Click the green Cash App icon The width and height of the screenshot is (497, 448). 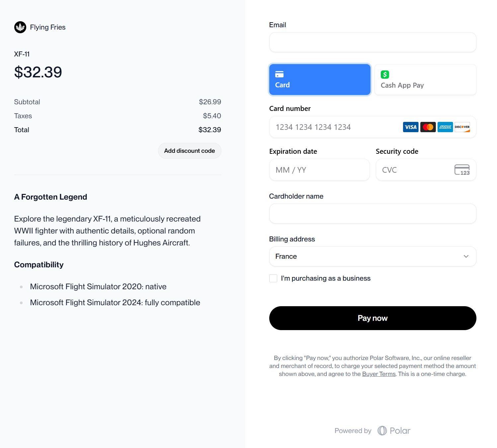(385, 74)
